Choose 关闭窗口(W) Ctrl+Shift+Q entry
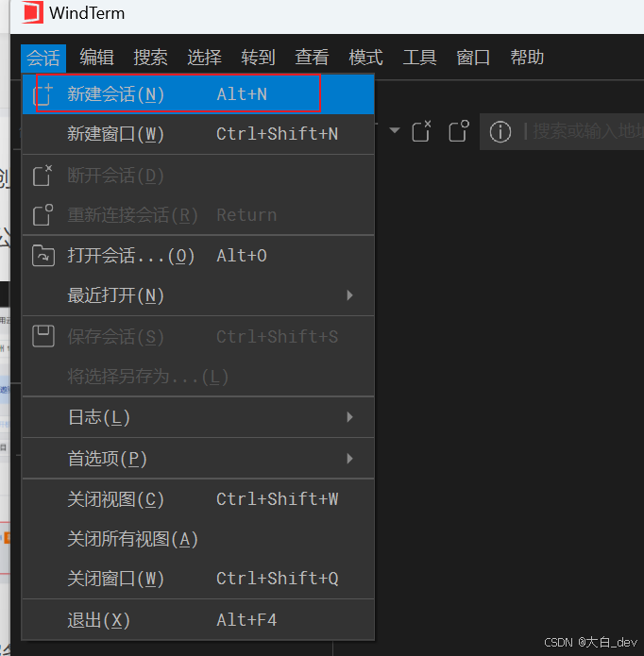The height and width of the screenshot is (656, 644). tap(198, 579)
